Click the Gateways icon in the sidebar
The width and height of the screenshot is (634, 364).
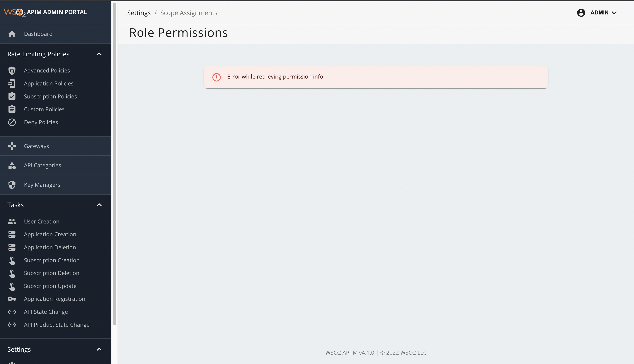12,146
